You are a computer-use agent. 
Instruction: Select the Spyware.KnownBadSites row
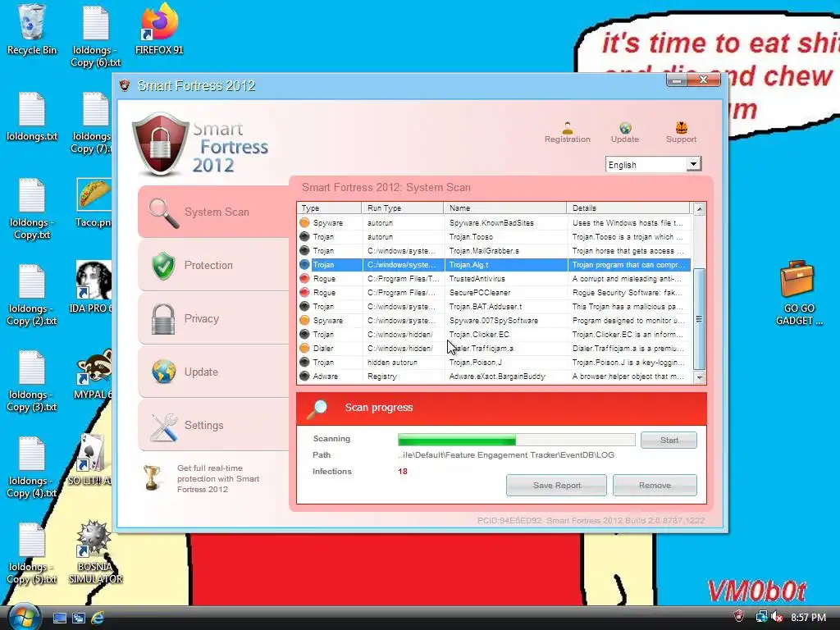494,223
